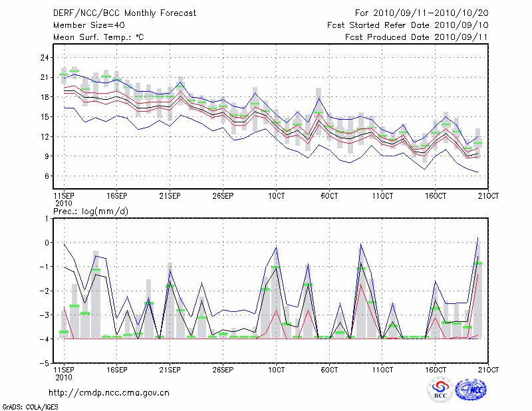Click the 6 tick on temperature y-axis
Screen dimensions: 532x411
pyautogui.click(x=47, y=176)
